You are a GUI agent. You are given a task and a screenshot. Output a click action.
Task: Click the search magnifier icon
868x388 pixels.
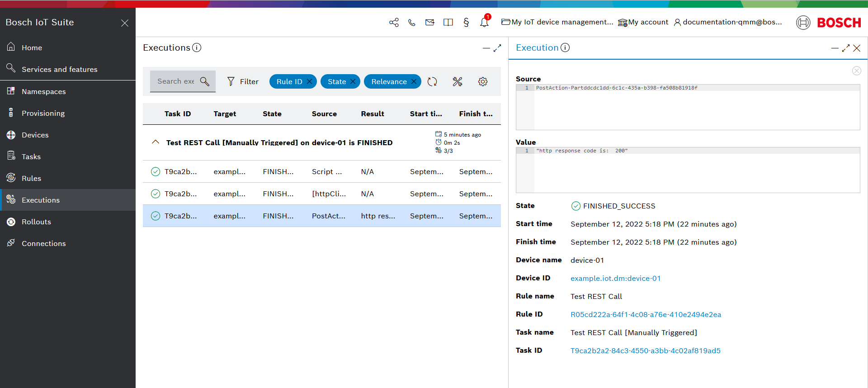tap(205, 81)
